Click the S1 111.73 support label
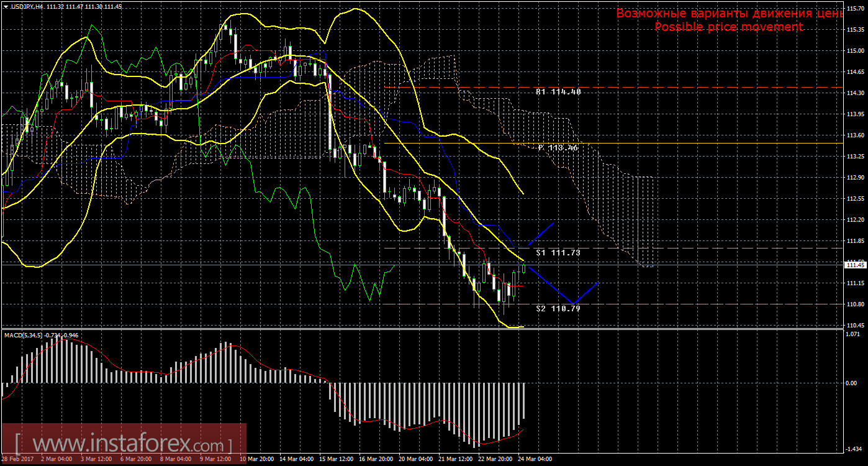 558,253
